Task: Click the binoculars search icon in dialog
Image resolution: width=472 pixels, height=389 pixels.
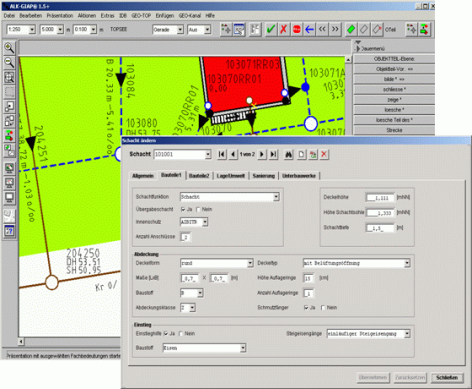Action: 289,154
